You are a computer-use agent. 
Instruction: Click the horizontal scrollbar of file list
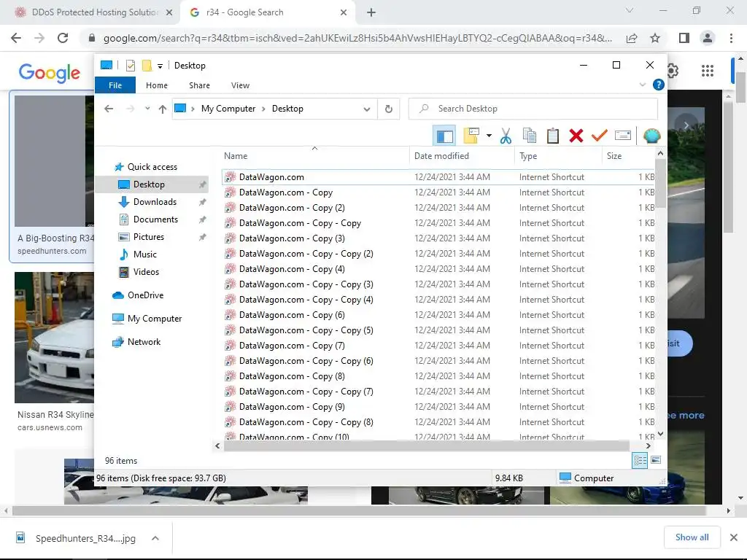(x=426, y=446)
